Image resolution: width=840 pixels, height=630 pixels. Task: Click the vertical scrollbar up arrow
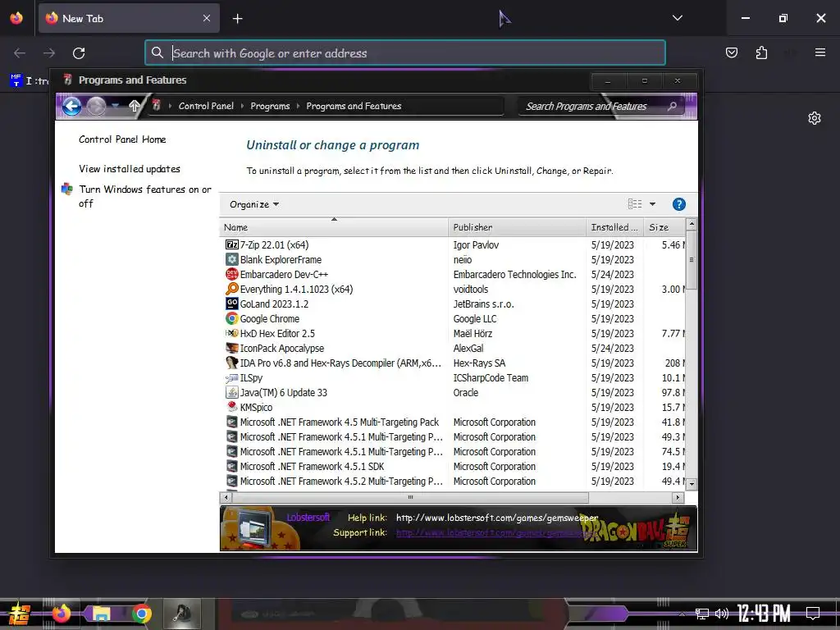[x=692, y=223]
